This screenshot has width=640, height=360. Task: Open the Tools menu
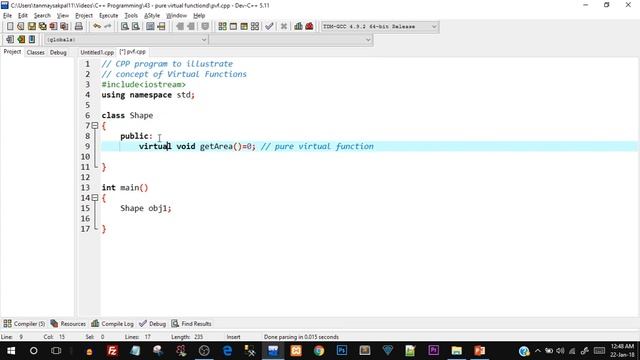click(131, 16)
